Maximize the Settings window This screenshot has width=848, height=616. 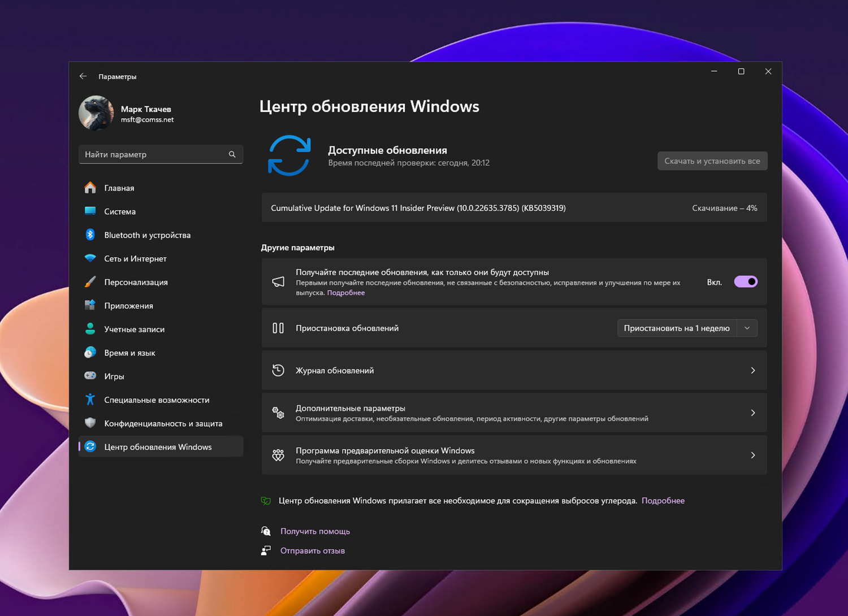click(x=741, y=71)
